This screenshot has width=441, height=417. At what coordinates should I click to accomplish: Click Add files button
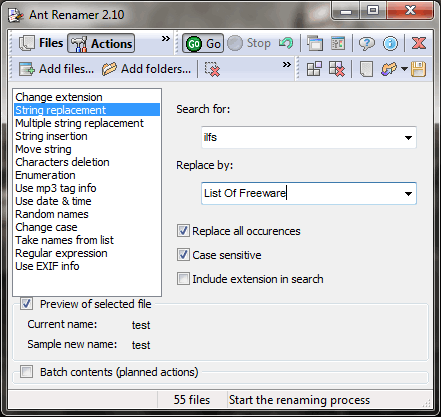coord(56,69)
